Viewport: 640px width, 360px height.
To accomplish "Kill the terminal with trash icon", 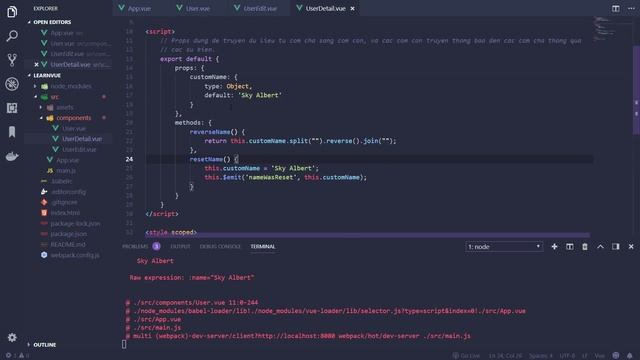I will [585, 247].
